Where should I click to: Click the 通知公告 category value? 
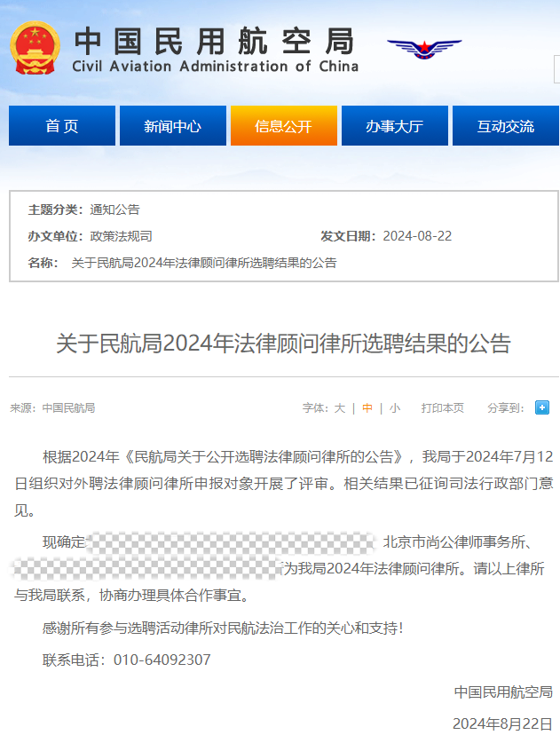(x=114, y=209)
